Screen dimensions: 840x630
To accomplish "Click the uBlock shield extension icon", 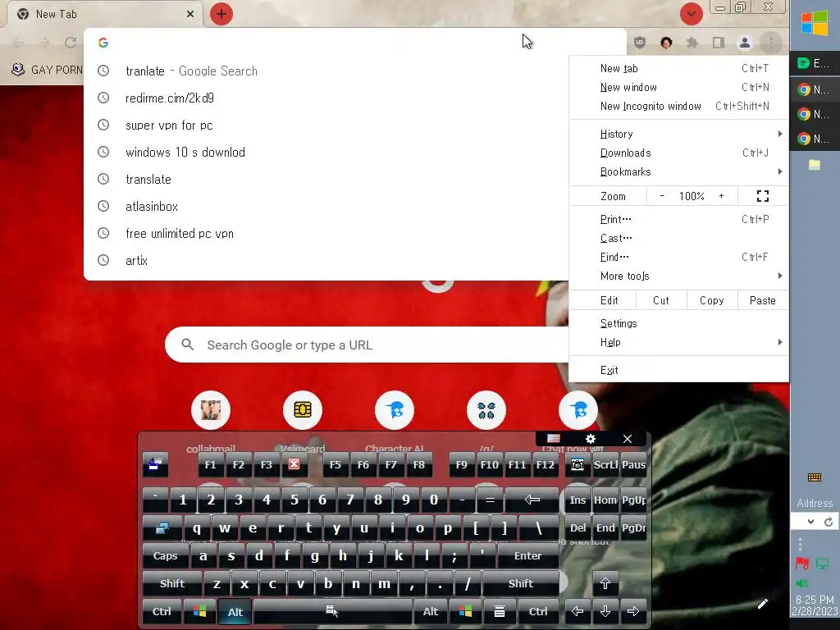I will [640, 43].
